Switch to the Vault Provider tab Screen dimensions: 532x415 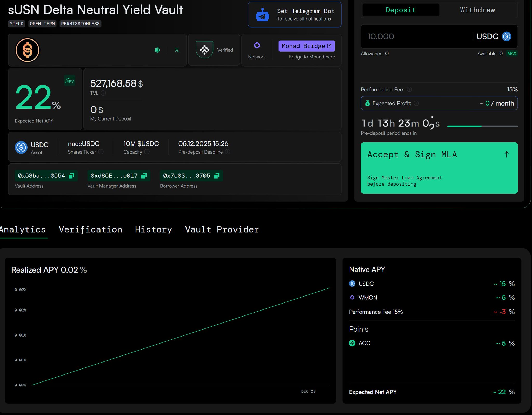[222, 229]
